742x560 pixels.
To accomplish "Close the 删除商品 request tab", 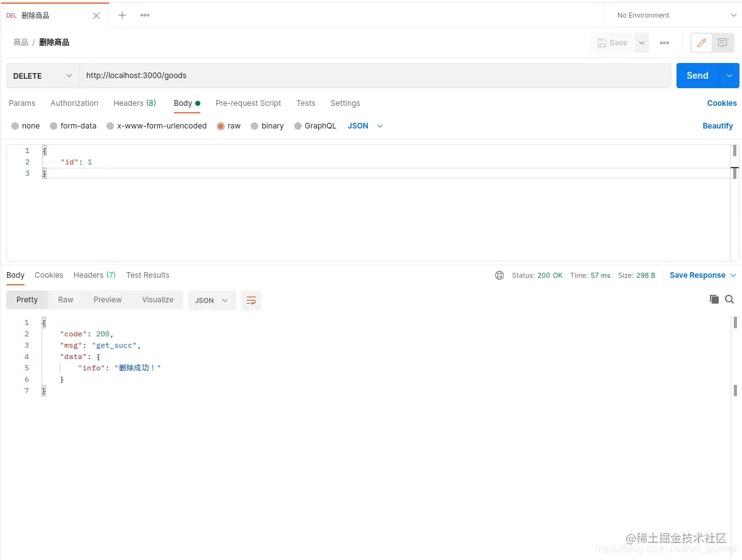I will (x=96, y=16).
